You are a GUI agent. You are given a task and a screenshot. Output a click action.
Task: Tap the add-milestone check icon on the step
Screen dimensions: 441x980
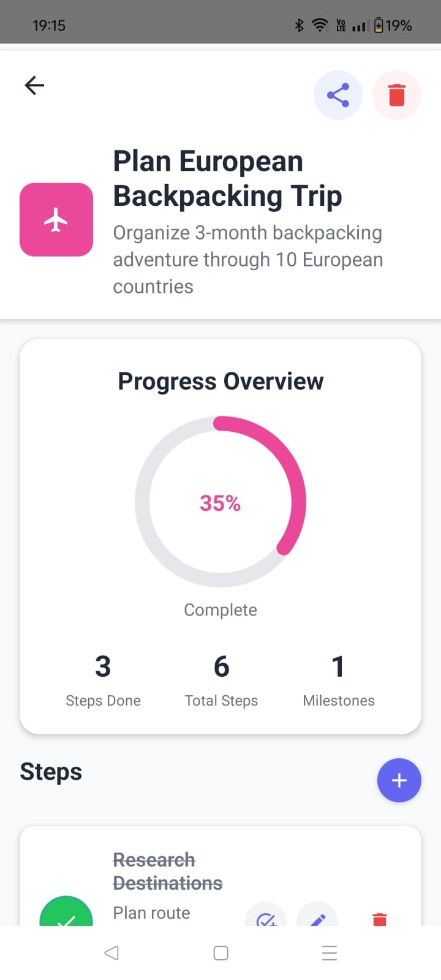tap(266, 919)
